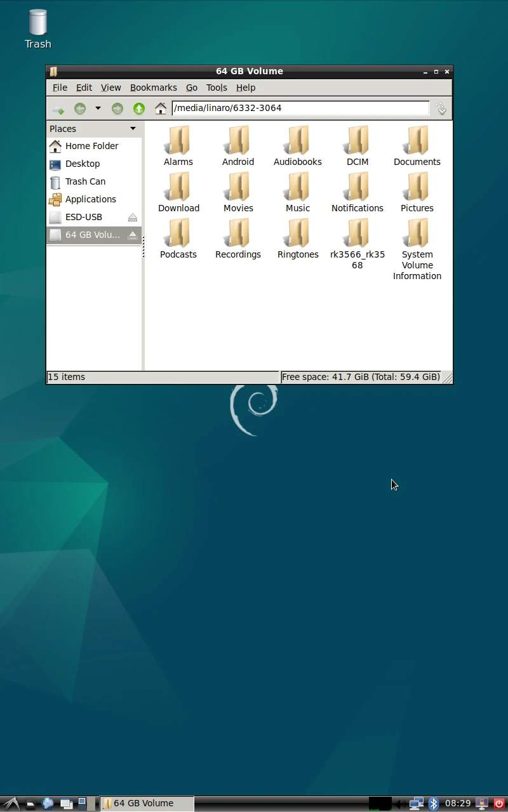Click the CPU usage monitor in the tray
Image resolution: width=508 pixels, height=812 pixels.
pos(380,804)
